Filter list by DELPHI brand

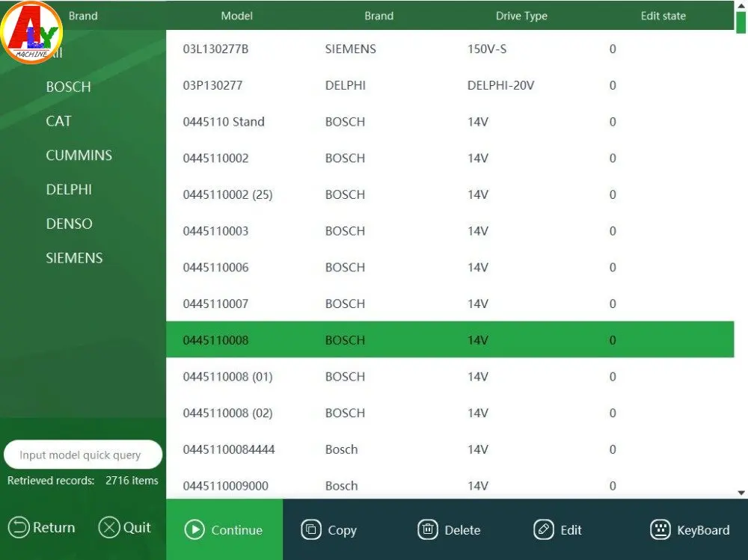[69, 189]
